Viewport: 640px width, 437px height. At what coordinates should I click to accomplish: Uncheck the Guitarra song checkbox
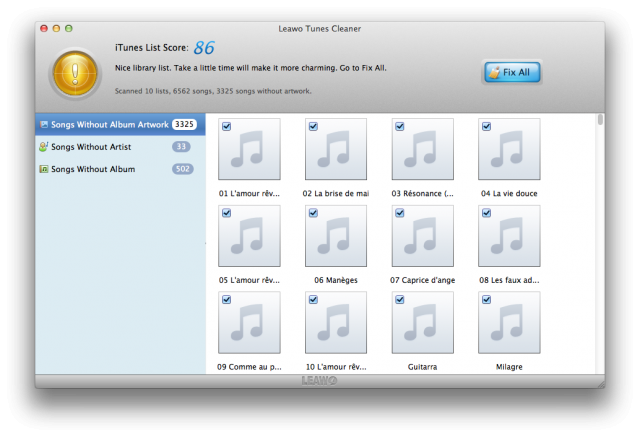tap(400, 300)
